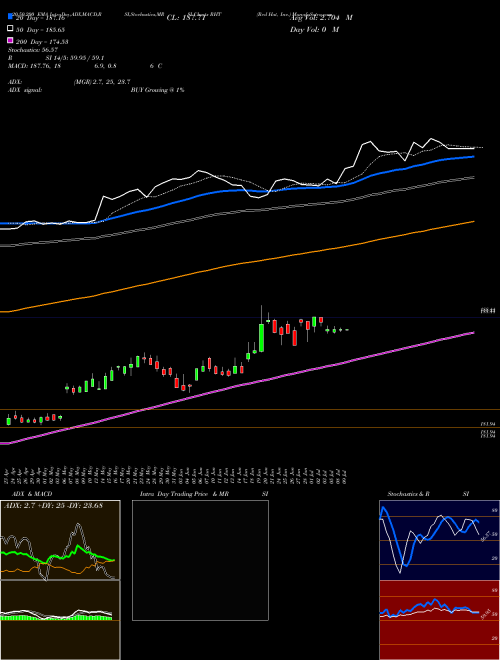The image size is (500, 660).
Task: Open the ADX indicator chart panel
Action: pyautogui.click(x=60, y=540)
